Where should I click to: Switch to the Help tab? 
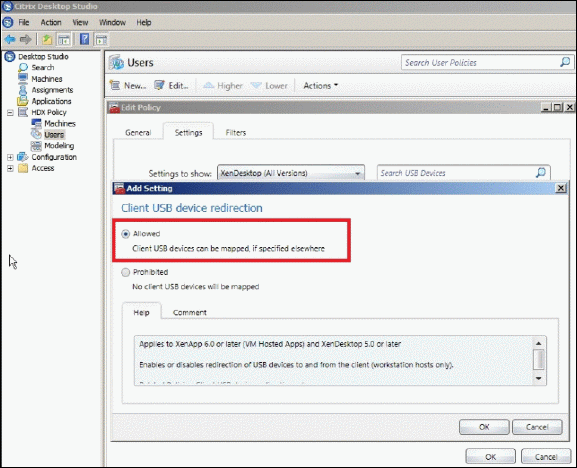pos(141,312)
